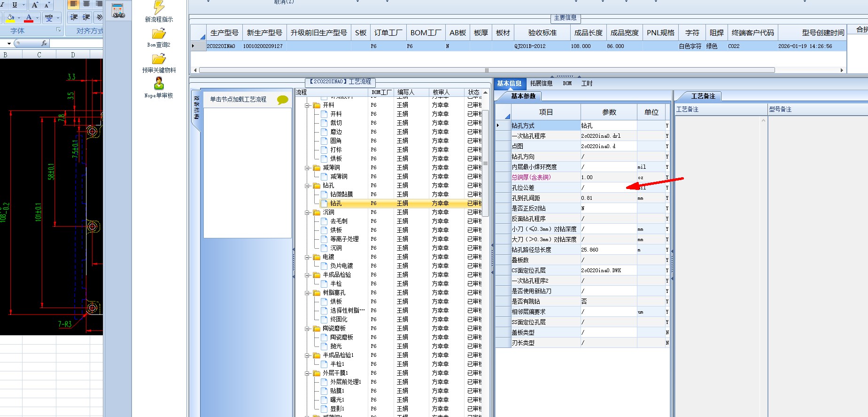Click the 陶瓷磨板 folder icon
This screenshot has height=417, width=868.
click(x=317, y=329)
